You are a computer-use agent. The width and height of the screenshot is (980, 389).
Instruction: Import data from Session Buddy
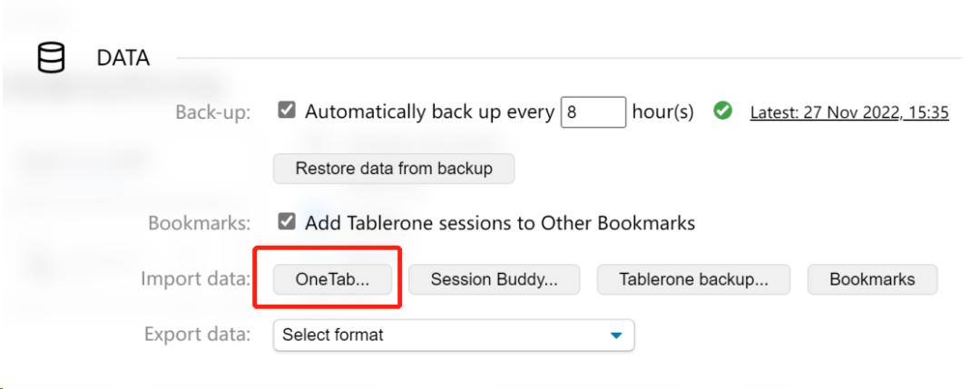pos(493,280)
